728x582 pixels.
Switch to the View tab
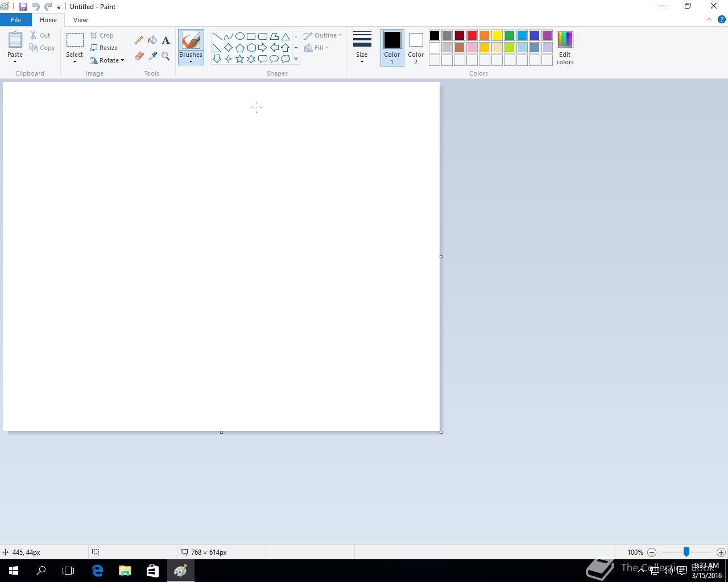click(x=80, y=20)
